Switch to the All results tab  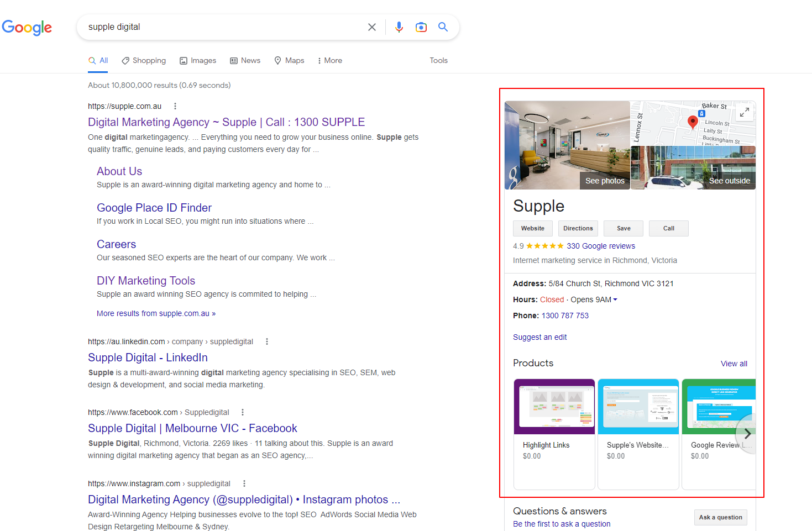pyautogui.click(x=98, y=61)
